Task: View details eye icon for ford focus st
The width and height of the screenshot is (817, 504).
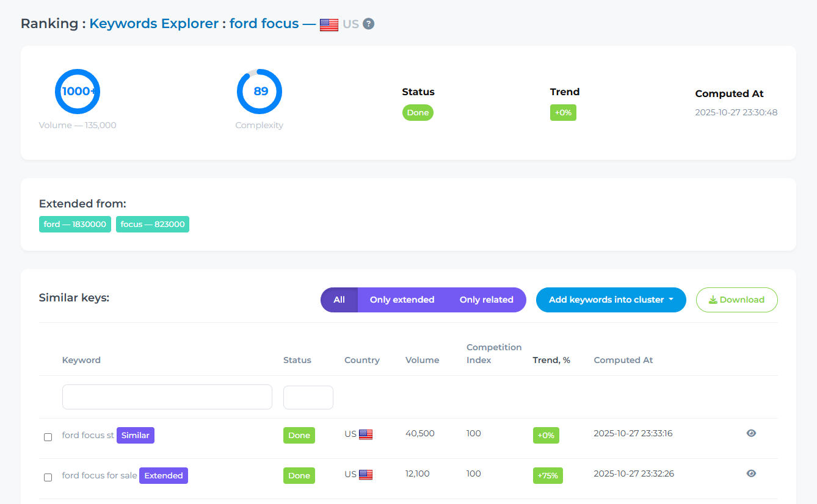Action: click(751, 433)
